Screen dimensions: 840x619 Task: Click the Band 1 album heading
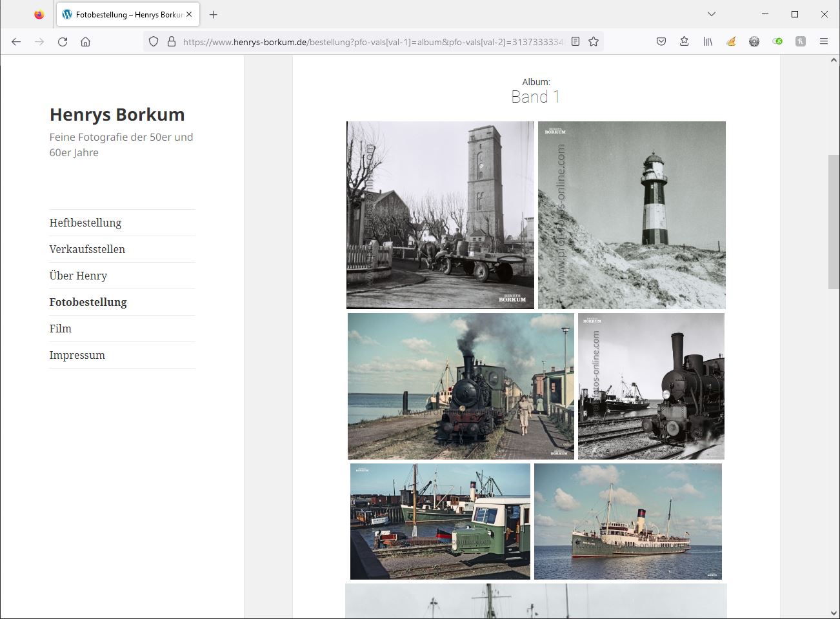point(535,97)
